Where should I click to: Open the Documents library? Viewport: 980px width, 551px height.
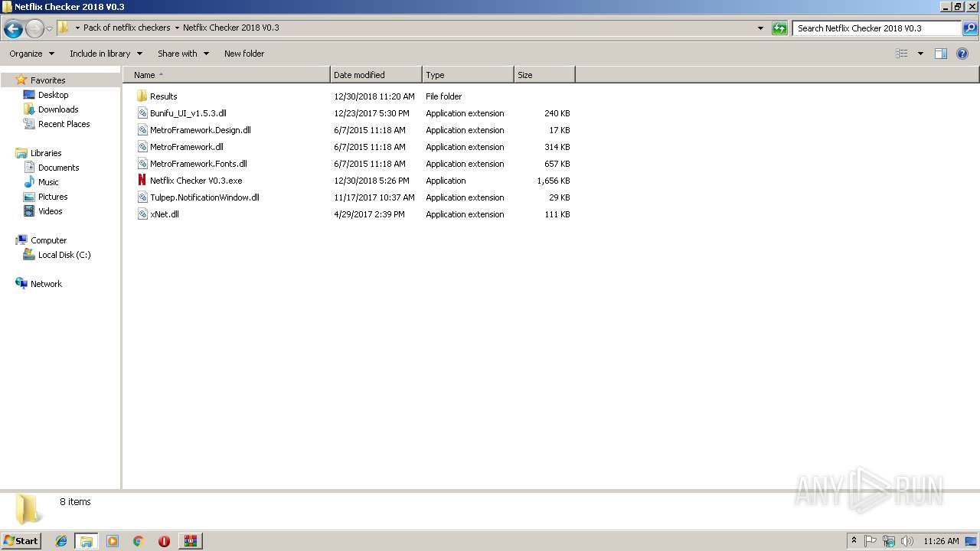pyautogui.click(x=58, y=168)
